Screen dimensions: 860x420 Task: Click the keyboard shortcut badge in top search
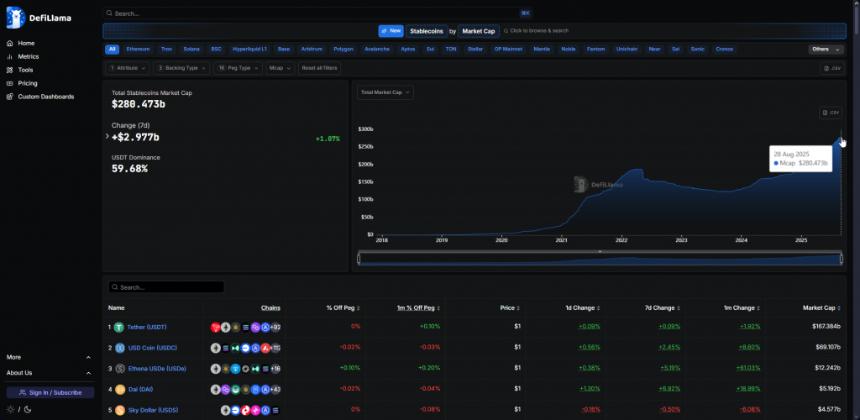click(x=525, y=13)
